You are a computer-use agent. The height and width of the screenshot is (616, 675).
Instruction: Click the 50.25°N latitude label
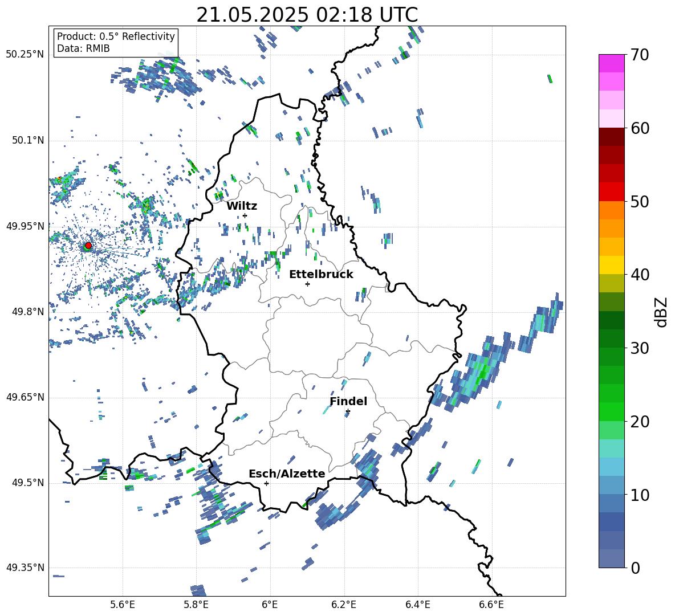[x=25, y=55]
